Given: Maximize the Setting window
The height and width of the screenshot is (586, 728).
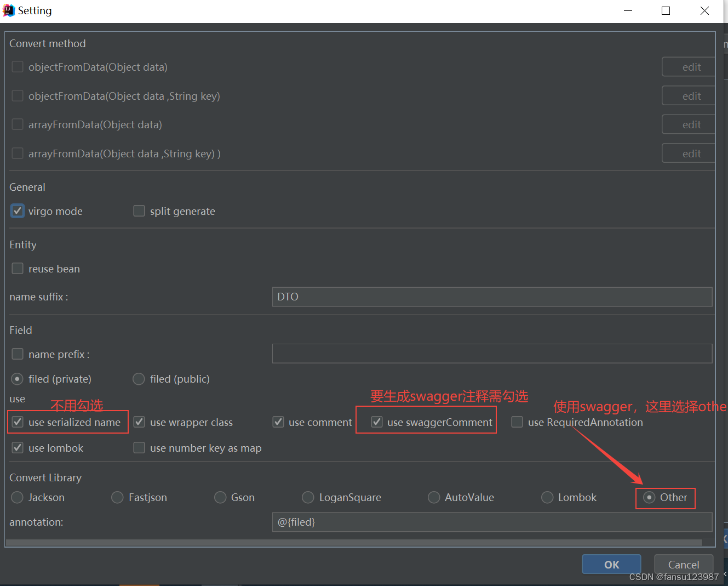Looking at the screenshot, I should tap(666, 11).
